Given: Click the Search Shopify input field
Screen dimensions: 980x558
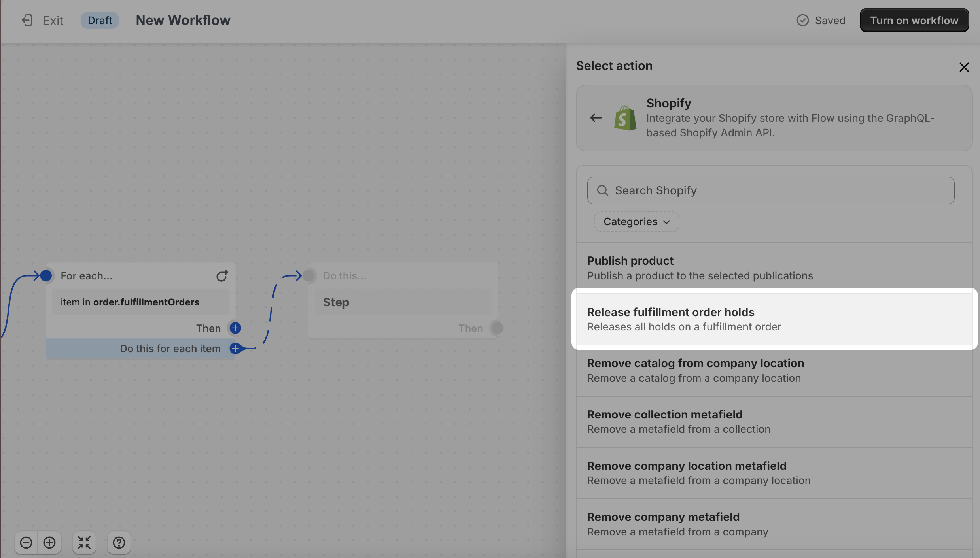Looking at the screenshot, I should click(x=770, y=190).
